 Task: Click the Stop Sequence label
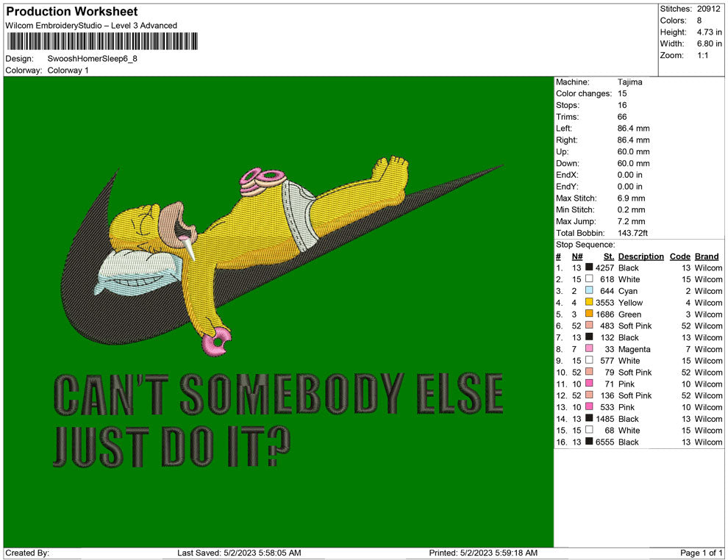tap(585, 245)
